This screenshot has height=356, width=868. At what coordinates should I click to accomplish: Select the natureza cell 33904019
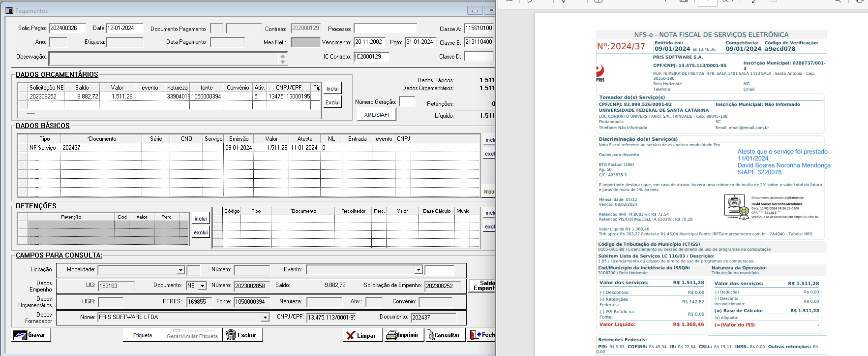coord(178,97)
